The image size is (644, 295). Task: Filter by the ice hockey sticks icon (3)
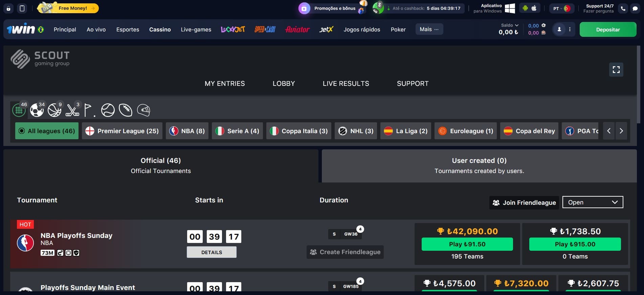click(x=72, y=110)
